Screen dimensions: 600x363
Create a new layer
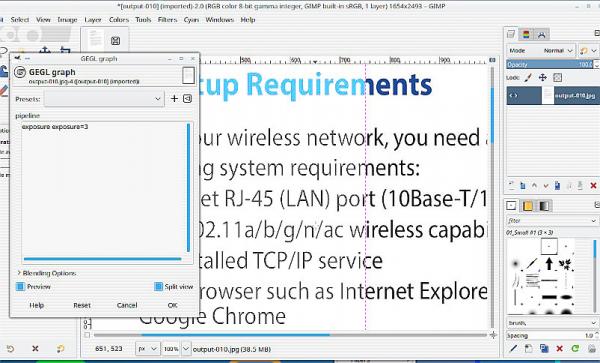[512, 186]
